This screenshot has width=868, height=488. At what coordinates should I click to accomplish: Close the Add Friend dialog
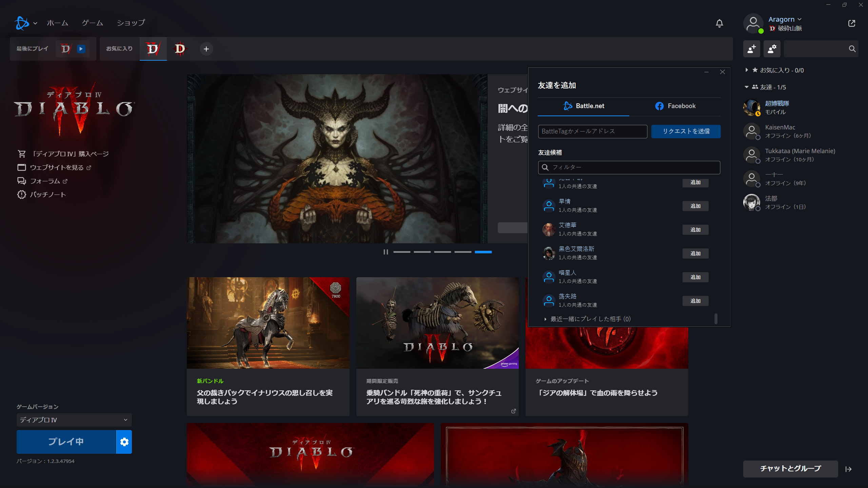[723, 72]
